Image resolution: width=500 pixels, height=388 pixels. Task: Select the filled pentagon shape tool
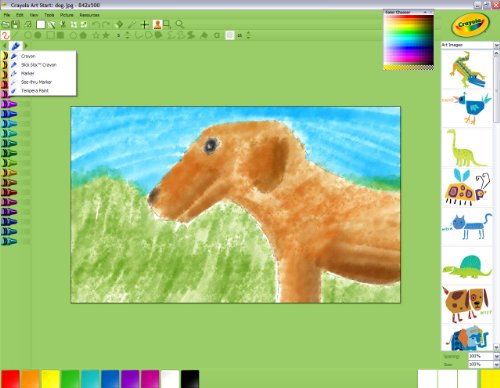click(x=83, y=35)
